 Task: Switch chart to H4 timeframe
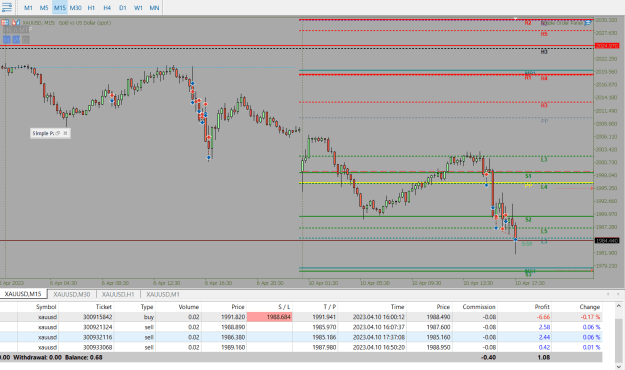(x=107, y=8)
